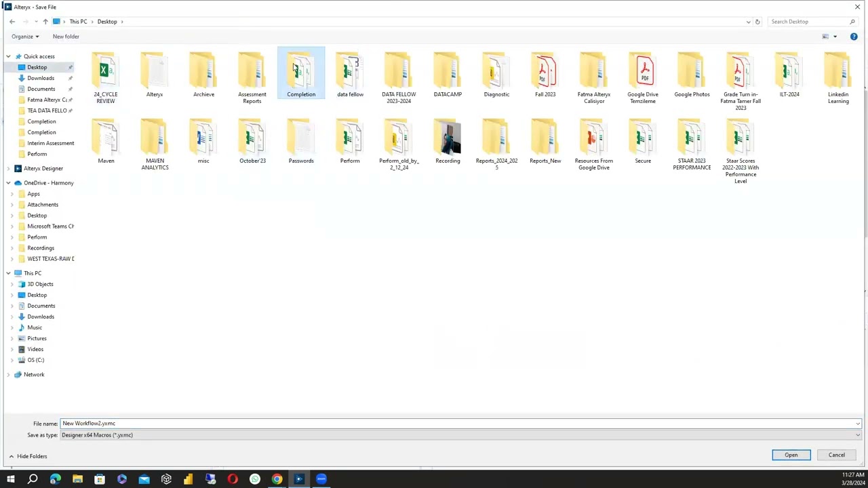
Task: Select Attachments under OneDrive
Action: point(43,205)
